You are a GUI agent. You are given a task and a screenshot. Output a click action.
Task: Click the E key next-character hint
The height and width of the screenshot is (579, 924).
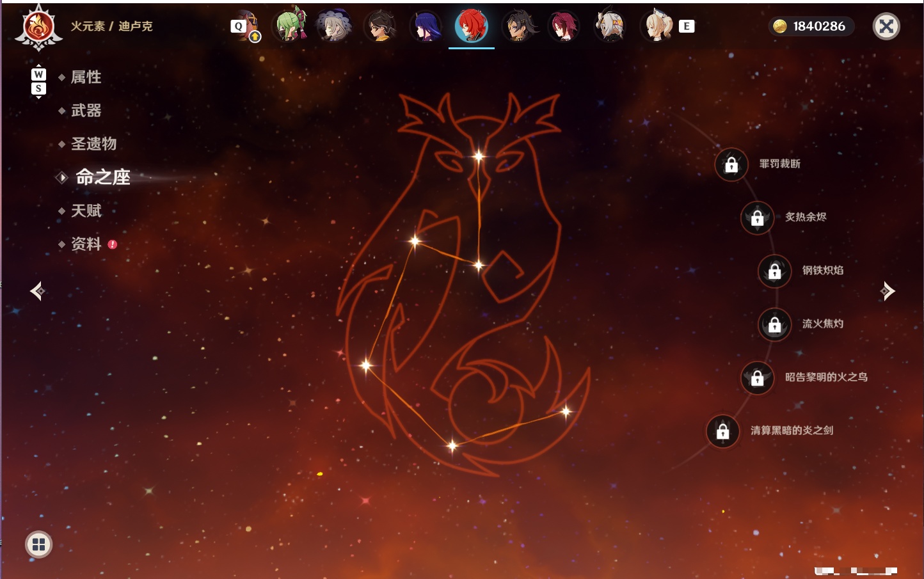tap(687, 26)
